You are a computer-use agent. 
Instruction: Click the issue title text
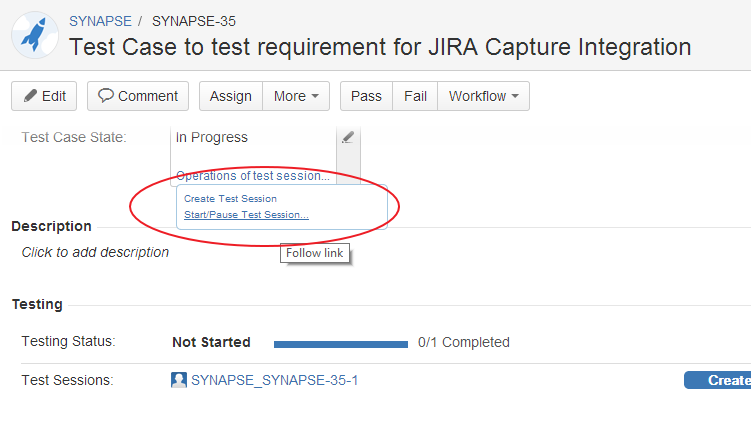(x=380, y=47)
